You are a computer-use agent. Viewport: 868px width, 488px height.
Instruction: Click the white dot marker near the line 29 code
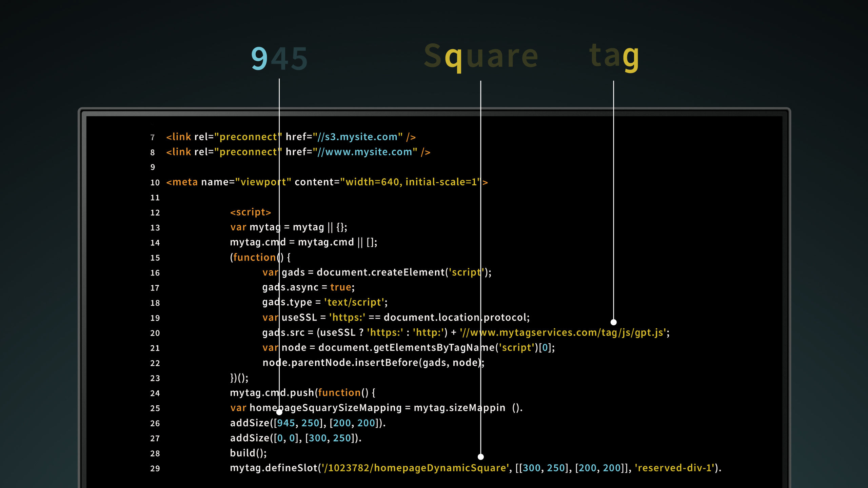pos(480,457)
